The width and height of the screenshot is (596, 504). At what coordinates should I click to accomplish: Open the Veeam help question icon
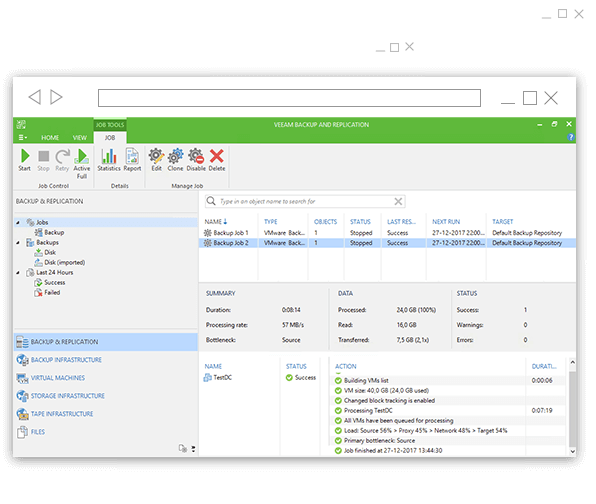tap(570, 137)
